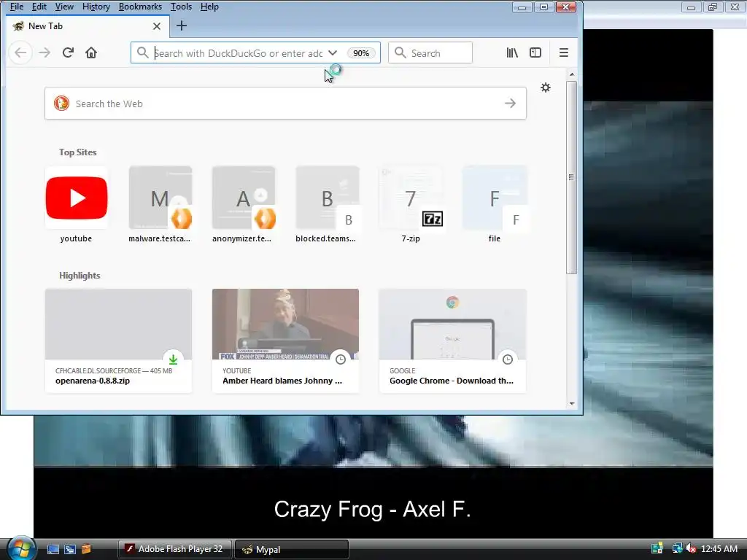747x560 pixels.
Task: Click the page scrollbar thumb
Action: pyautogui.click(x=572, y=177)
